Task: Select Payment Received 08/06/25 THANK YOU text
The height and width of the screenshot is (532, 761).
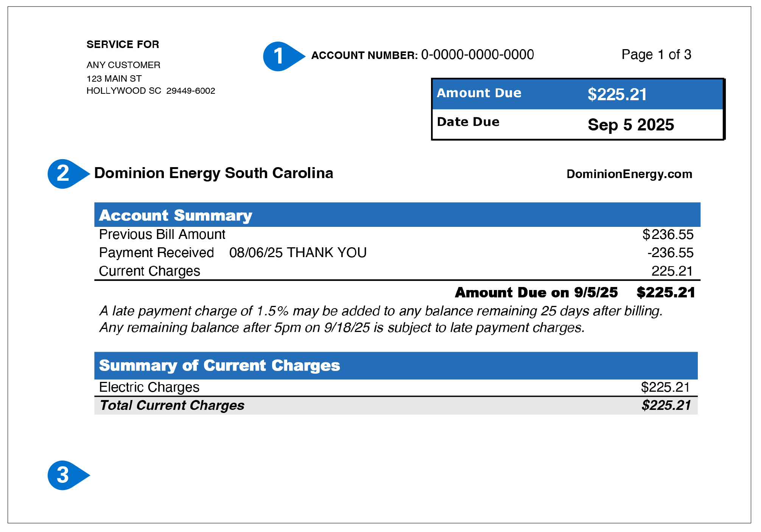Action: [x=233, y=253]
